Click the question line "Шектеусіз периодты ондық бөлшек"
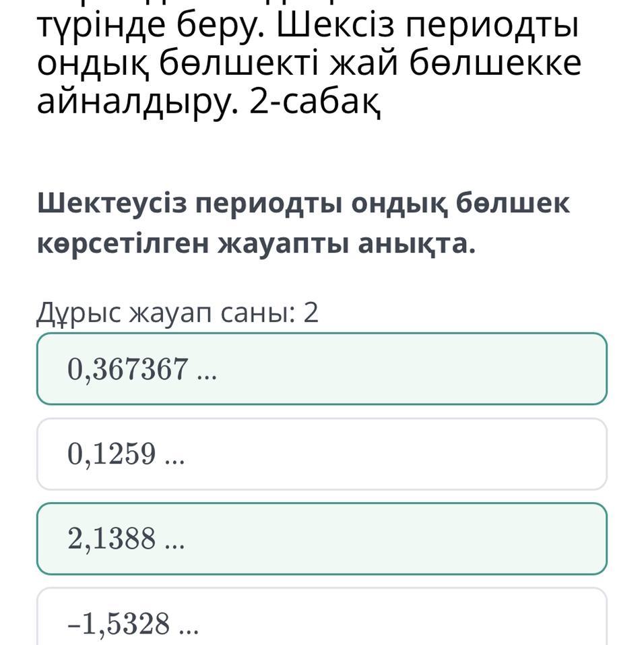The image size is (644, 645). click(304, 203)
